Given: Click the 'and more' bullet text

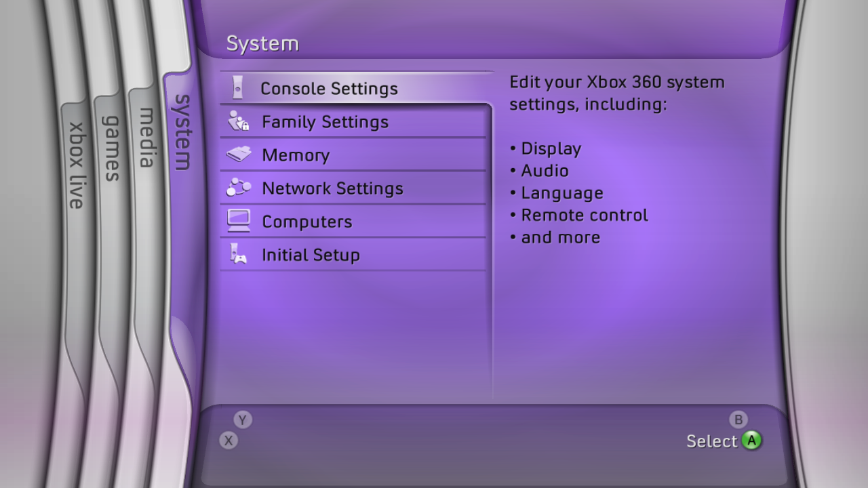Looking at the screenshot, I should (560, 238).
